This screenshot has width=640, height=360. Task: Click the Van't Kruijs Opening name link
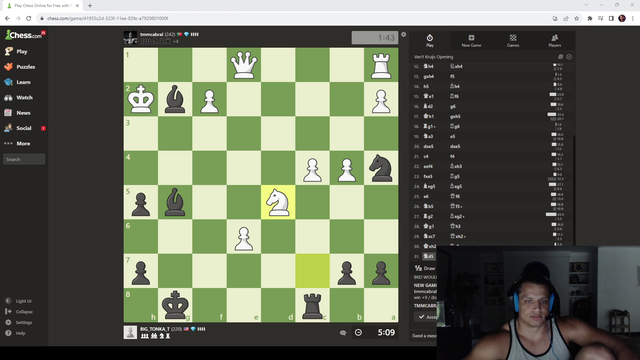pos(433,57)
